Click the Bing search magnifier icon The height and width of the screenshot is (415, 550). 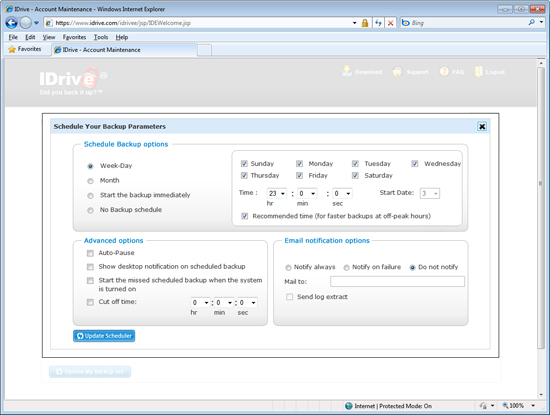pyautogui.click(x=531, y=23)
